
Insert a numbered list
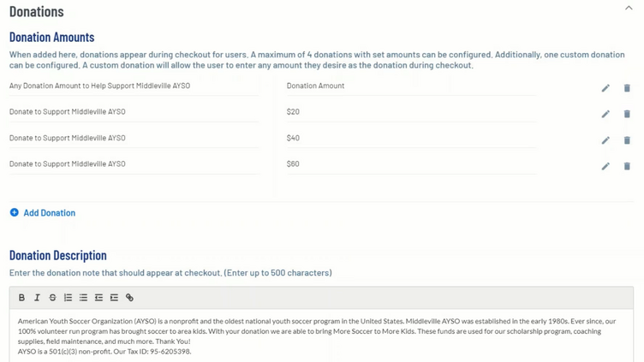tap(68, 298)
